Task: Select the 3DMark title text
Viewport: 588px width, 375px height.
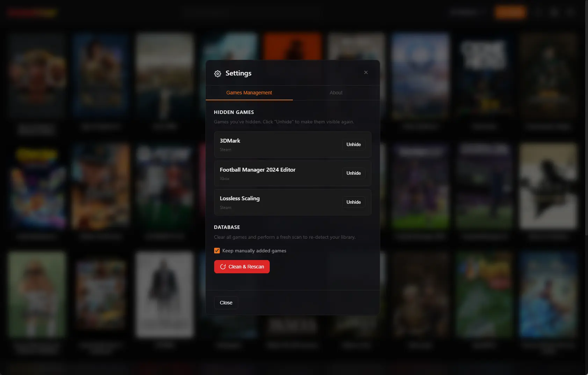Action: coord(230,140)
